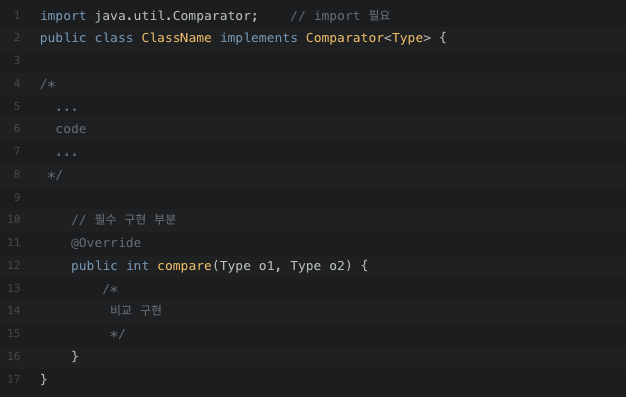The height and width of the screenshot is (397, 626).
Task: Click the 'import' keyword on line 1
Action: point(63,16)
